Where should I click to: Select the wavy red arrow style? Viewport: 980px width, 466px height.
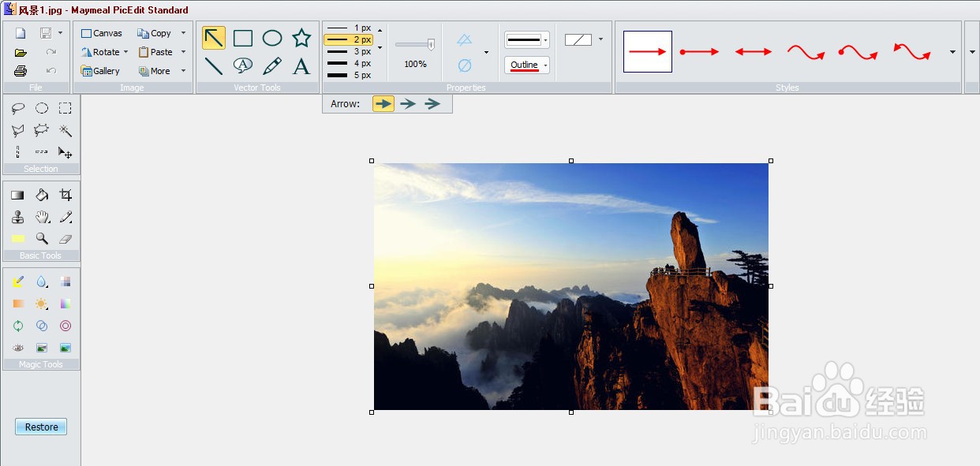tap(806, 52)
